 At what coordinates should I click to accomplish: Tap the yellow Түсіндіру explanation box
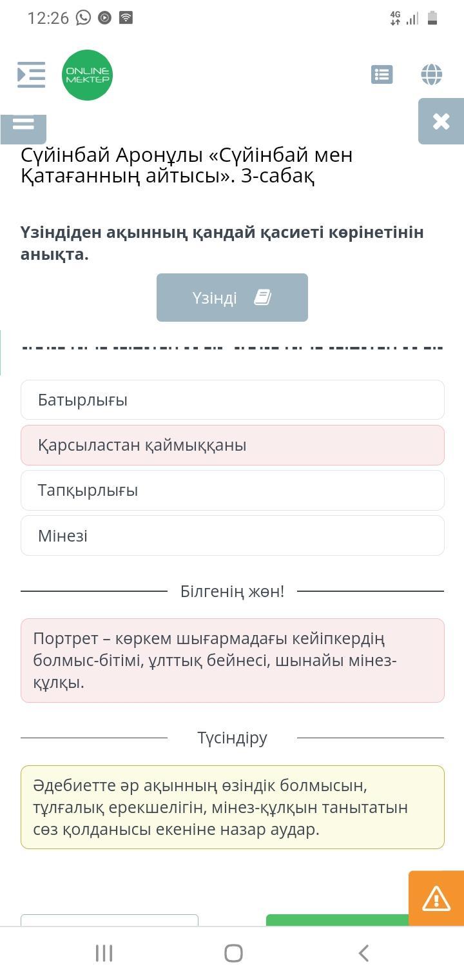tap(232, 807)
